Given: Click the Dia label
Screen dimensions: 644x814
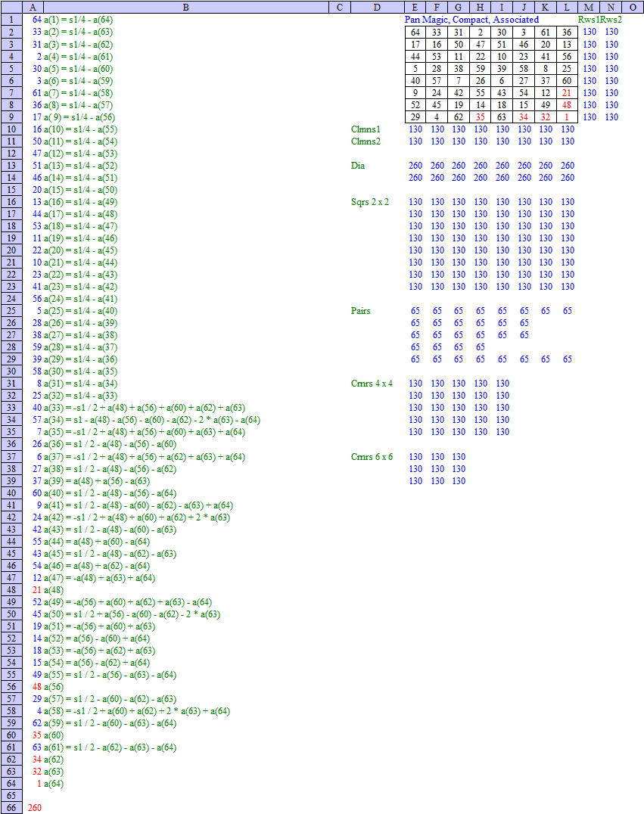Looking at the screenshot, I should click(358, 166).
